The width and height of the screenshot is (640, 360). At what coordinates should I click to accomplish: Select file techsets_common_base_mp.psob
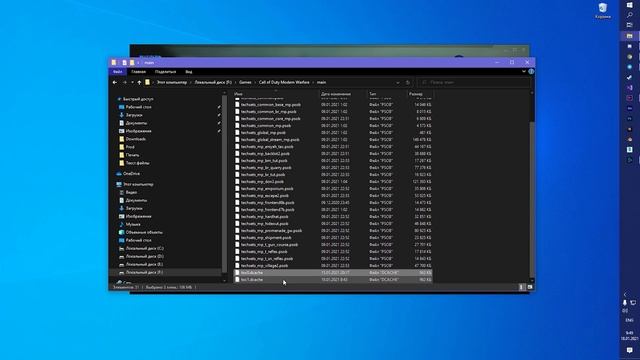[271, 105]
